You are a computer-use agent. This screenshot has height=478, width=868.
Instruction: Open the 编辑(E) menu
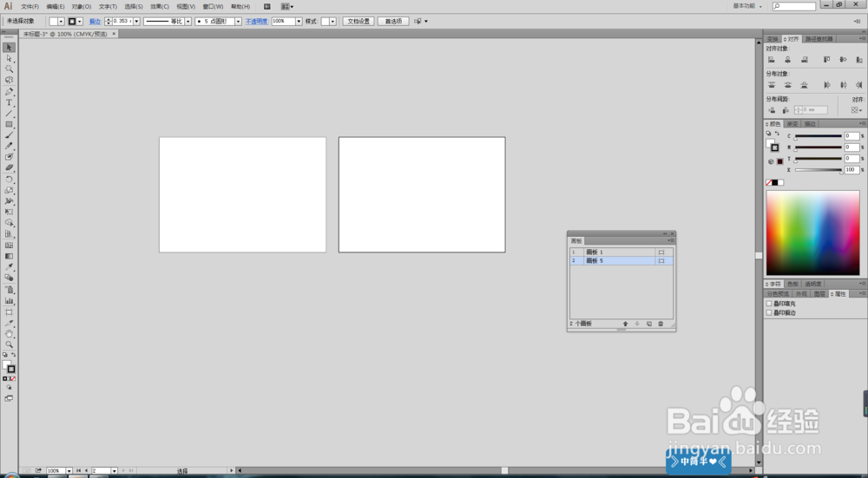pyautogui.click(x=56, y=7)
